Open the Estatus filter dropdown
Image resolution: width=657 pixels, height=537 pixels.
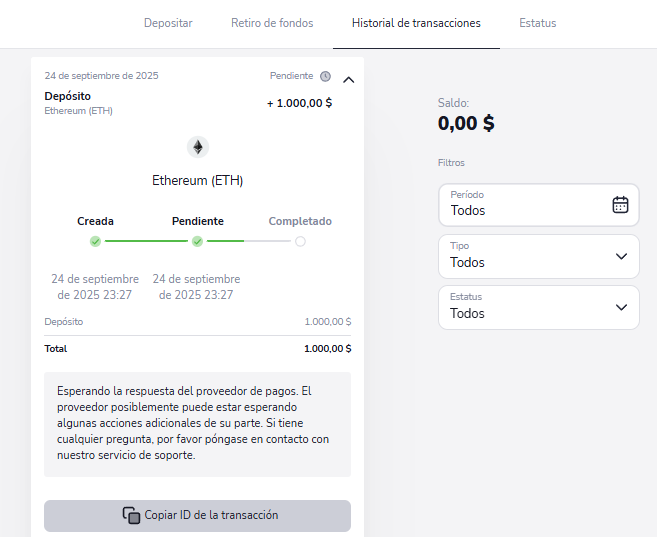[x=539, y=307]
